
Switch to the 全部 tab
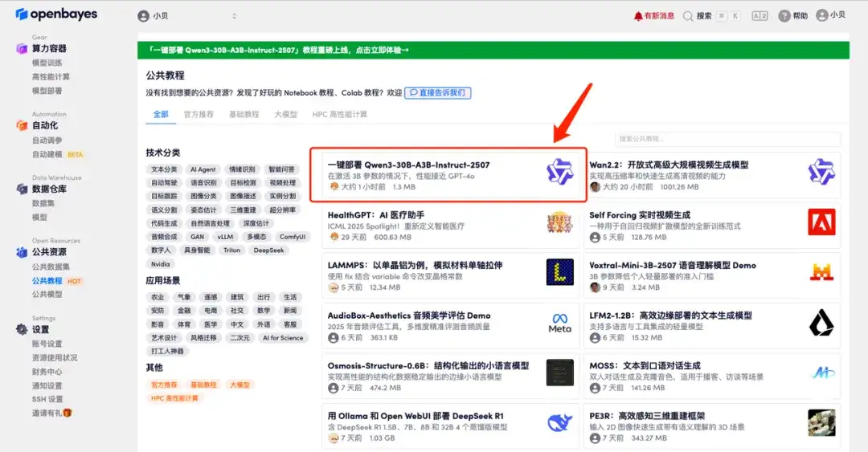[x=161, y=115]
